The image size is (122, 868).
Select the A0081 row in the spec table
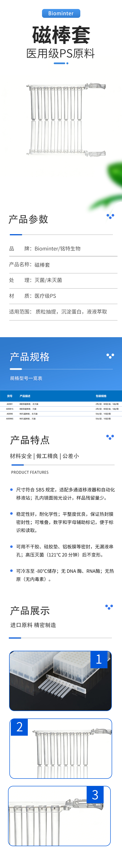click(x=61, y=404)
